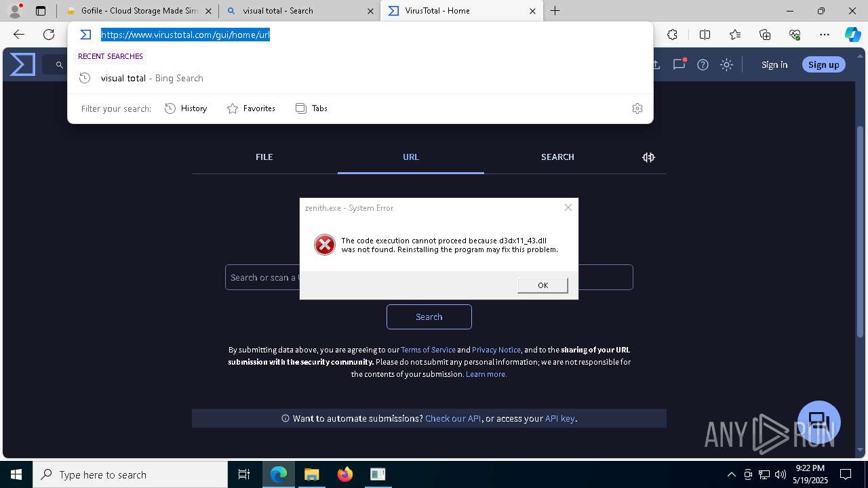Open Task View on the taskbar
The image size is (868, 488).
click(x=244, y=474)
